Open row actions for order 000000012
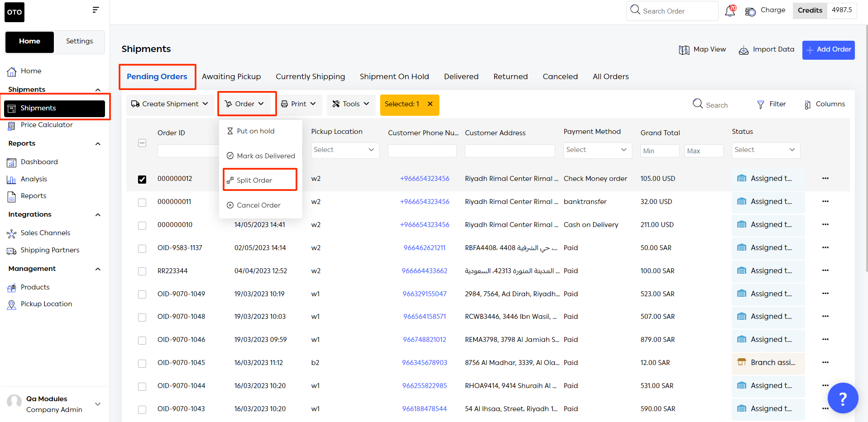The image size is (868, 422). (x=825, y=178)
